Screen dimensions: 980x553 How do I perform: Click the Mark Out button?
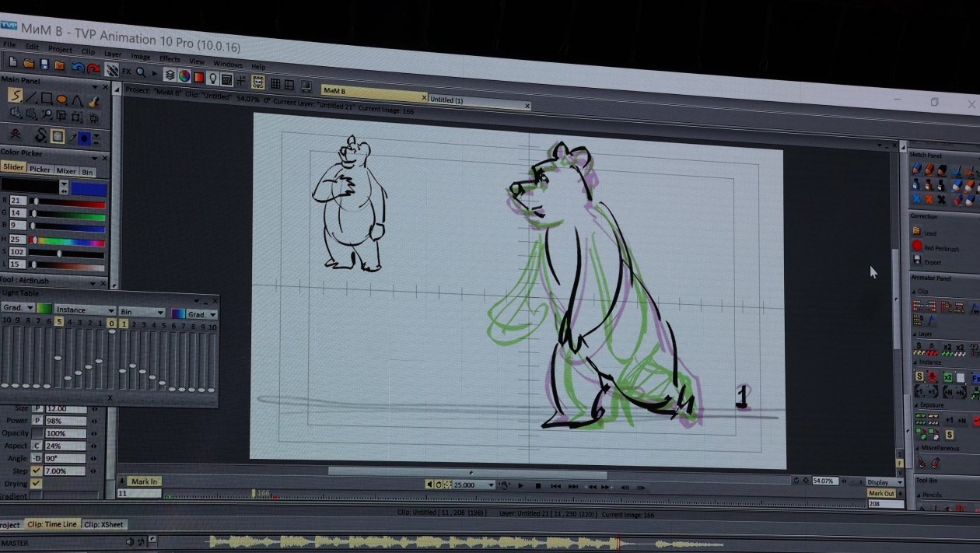[x=881, y=493]
